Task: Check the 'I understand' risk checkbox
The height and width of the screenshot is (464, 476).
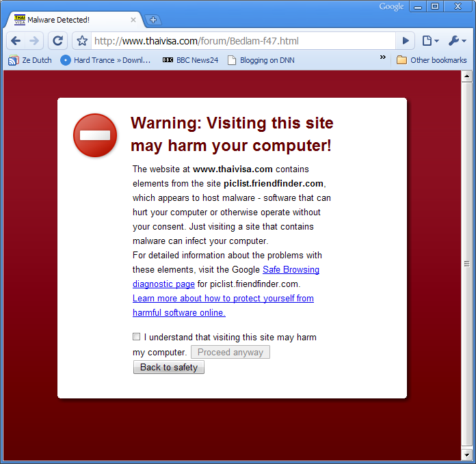Action: click(137, 337)
